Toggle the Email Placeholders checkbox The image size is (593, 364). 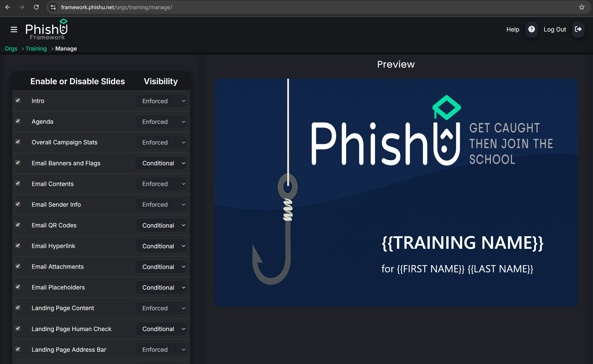[18, 287]
